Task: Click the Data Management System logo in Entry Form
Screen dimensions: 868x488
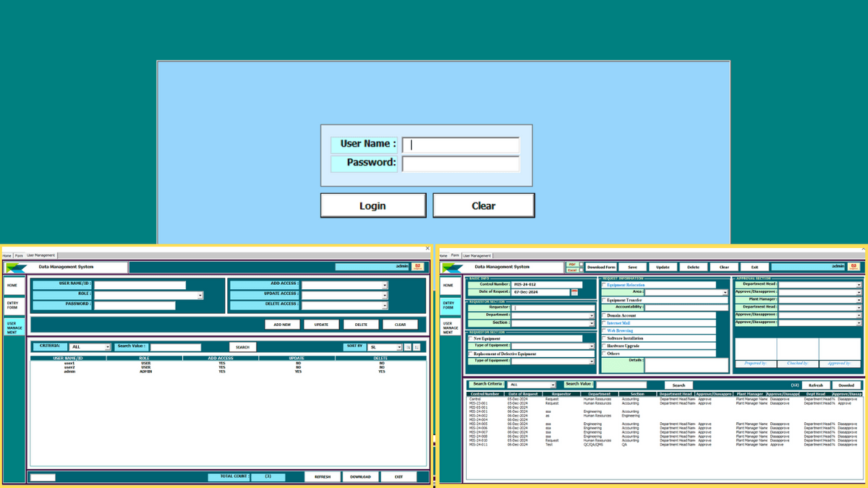Action: (x=453, y=267)
